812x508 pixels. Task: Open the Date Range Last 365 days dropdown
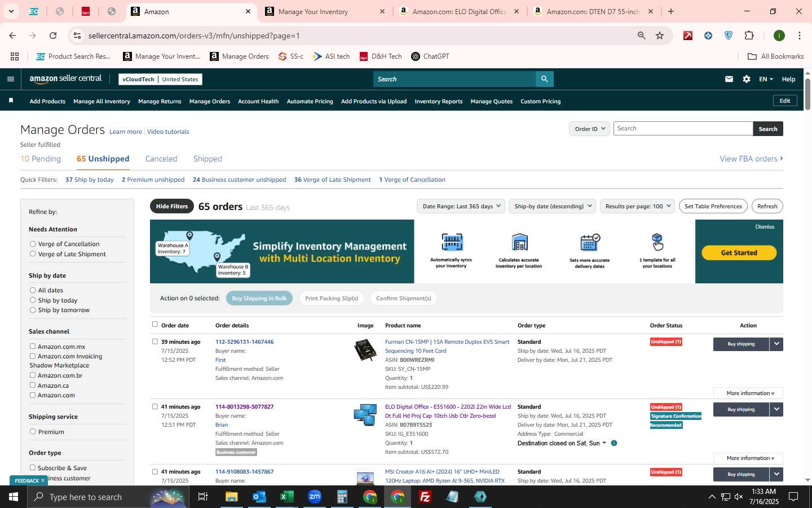click(461, 206)
